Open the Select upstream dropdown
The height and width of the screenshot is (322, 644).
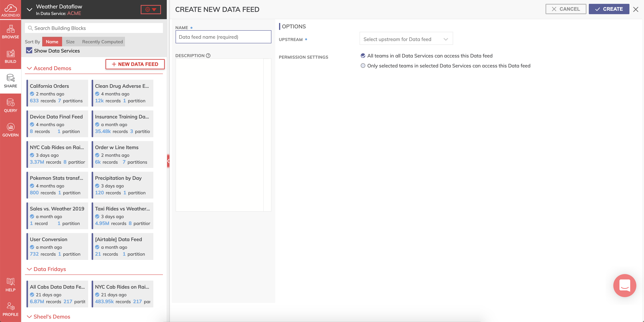coord(406,39)
